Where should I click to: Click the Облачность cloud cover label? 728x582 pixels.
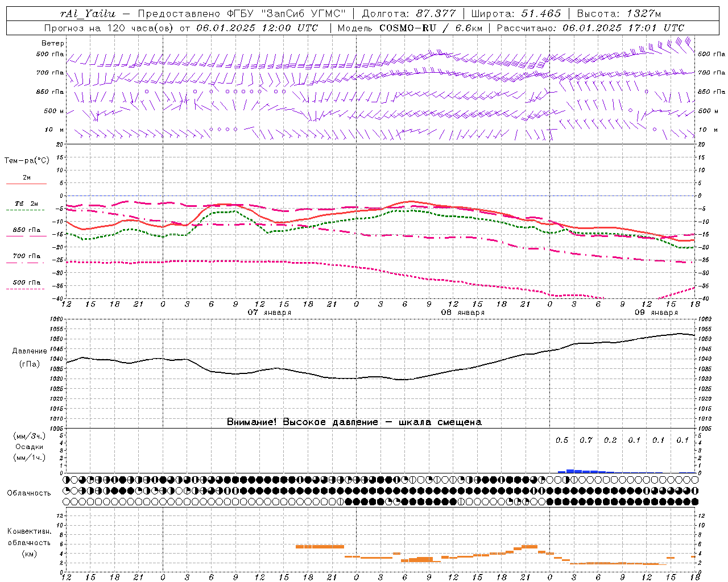click(x=29, y=493)
